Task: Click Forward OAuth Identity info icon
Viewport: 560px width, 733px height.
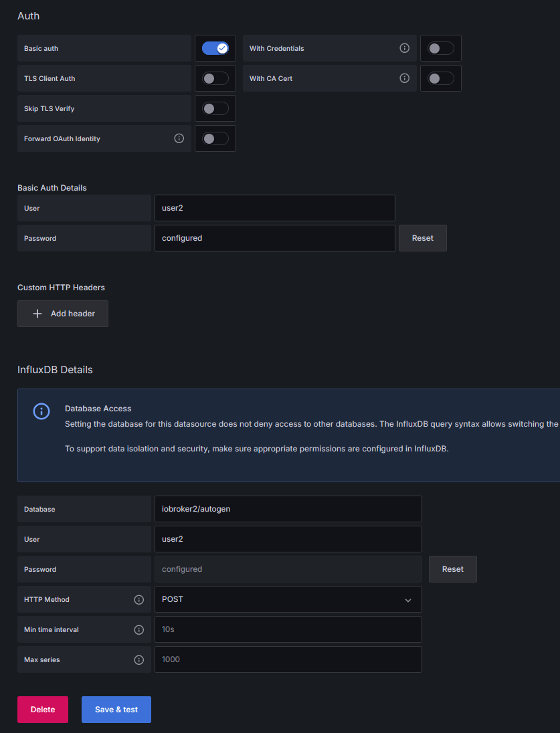Action: click(x=179, y=138)
